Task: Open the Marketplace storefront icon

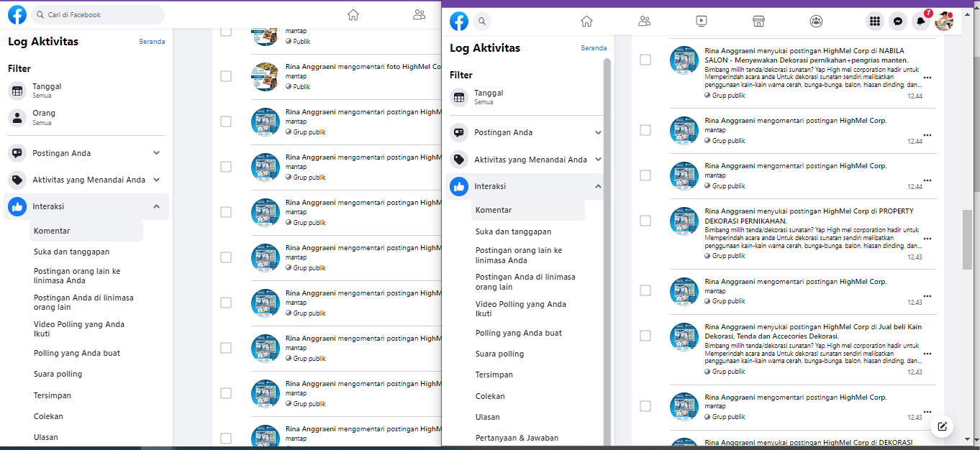Action: (758, 22)
